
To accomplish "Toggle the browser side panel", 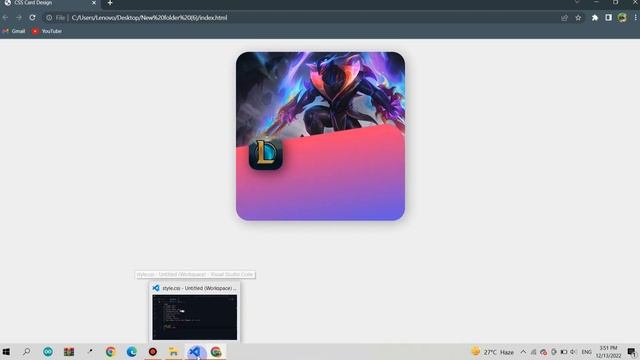I will pyautogui.click(x=609, y=18).
